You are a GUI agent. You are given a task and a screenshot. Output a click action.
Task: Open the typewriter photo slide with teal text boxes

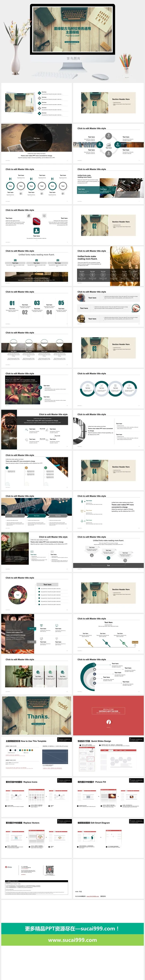point(108,184)
